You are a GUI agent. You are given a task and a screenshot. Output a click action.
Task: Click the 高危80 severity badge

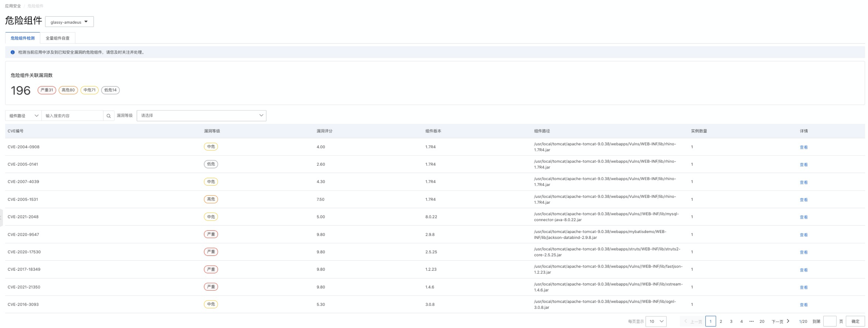[x=68, y=90]
